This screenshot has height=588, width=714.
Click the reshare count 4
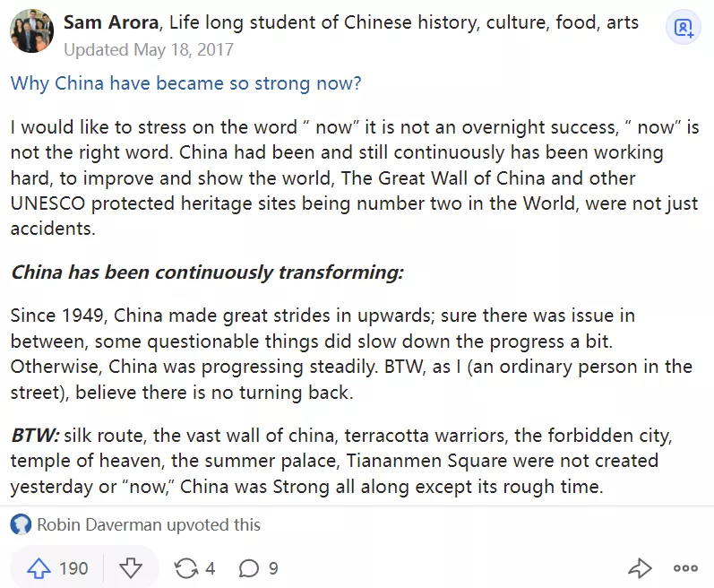coord(211,568)
